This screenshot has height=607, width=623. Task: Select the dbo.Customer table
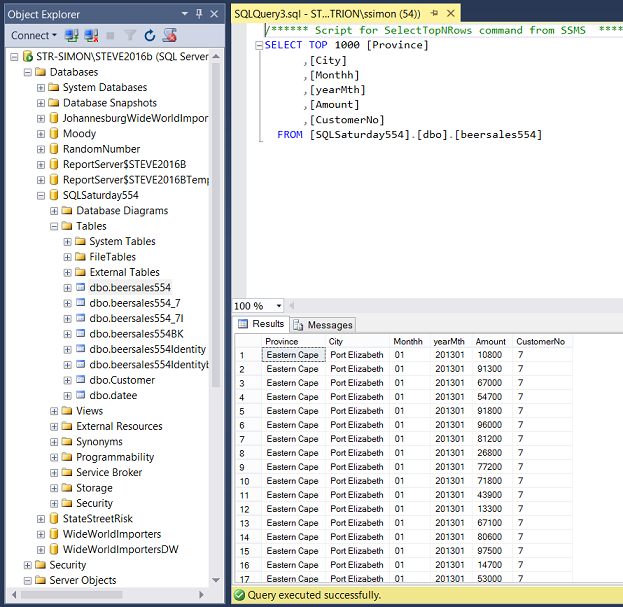coord(121,380)
